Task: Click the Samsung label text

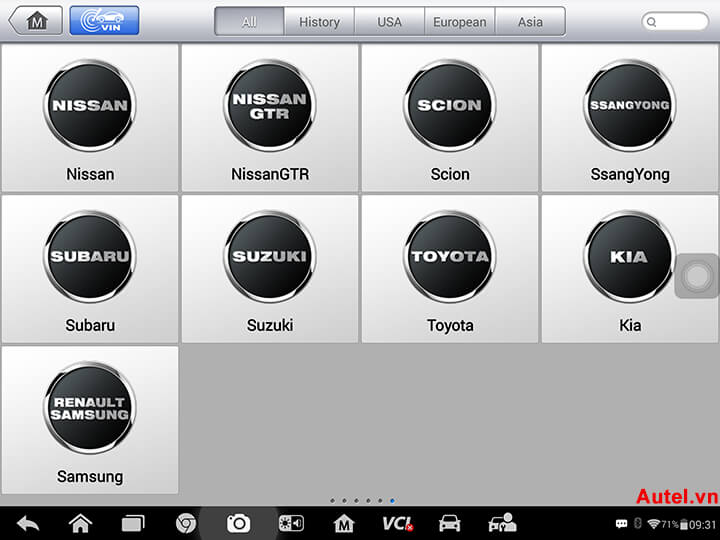Action: (x=90, y=477)
